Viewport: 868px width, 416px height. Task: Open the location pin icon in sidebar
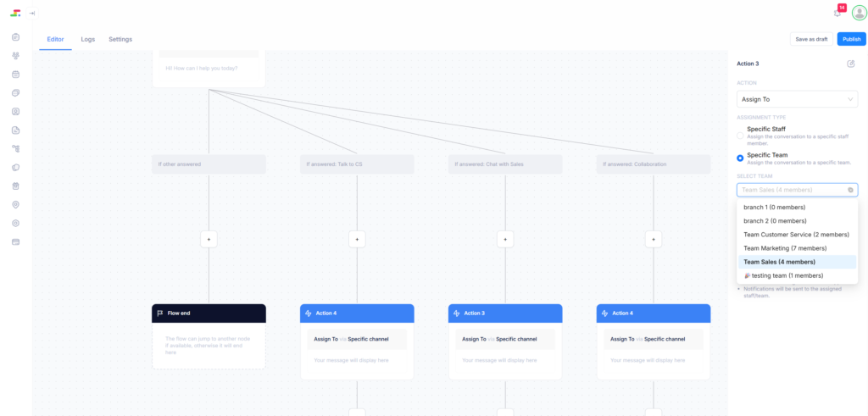pyautogui.click(x=15, y=205)
